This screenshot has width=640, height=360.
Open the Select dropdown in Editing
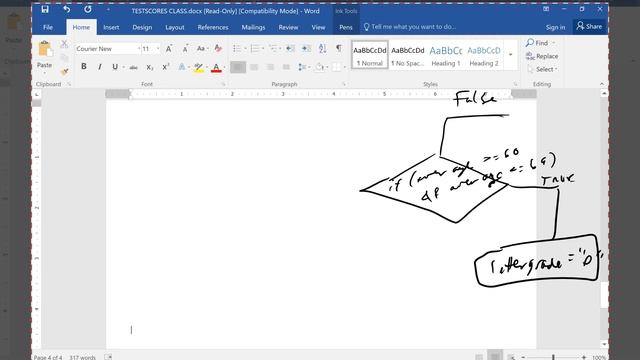coord(542,69)
